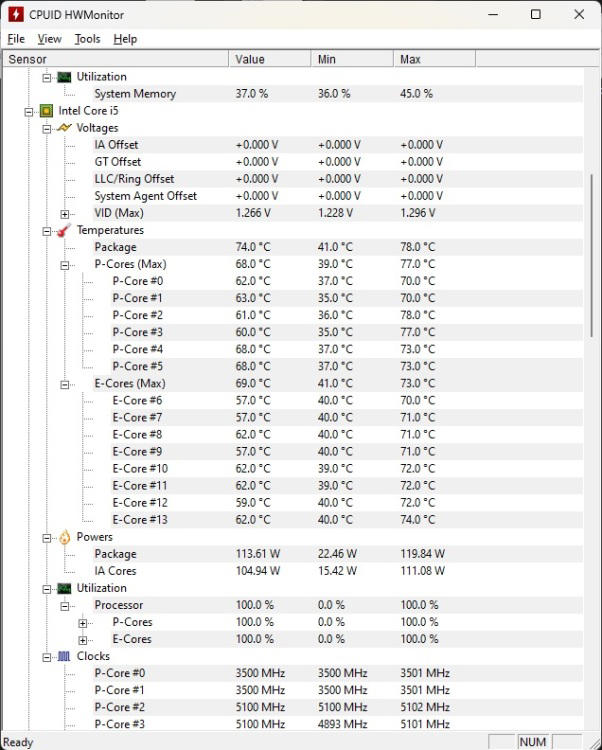
Task: Click the vertical scrollbar thumb
Action: click(592, 256)
